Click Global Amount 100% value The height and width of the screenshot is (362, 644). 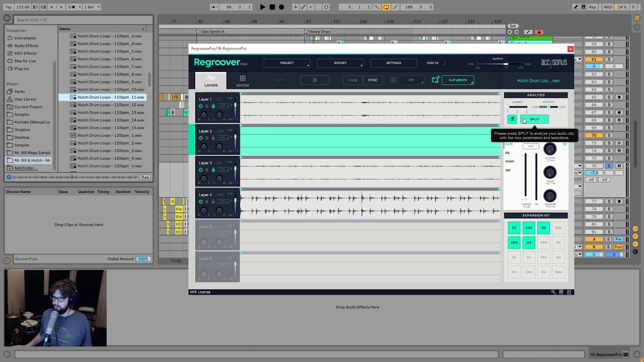[143, 259]
